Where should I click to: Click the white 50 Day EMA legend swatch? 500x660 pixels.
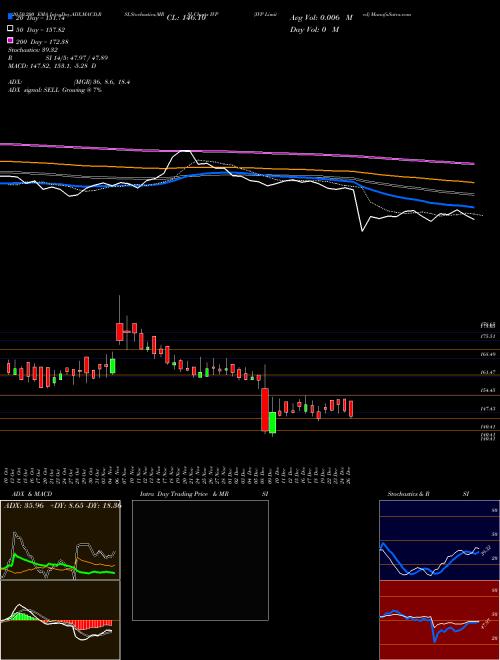point(10,29)
